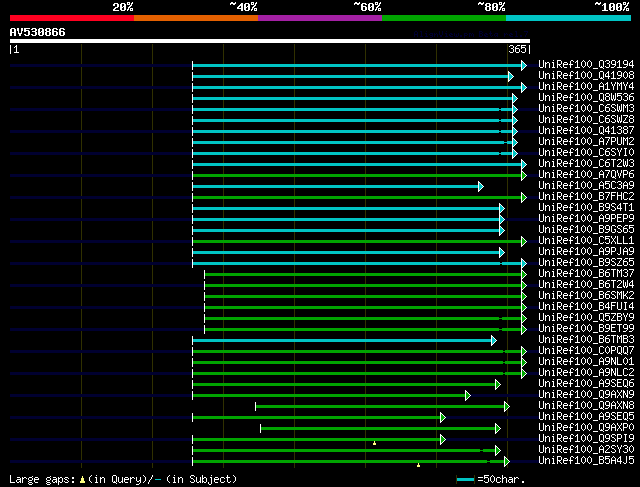The image size is (640, 487).
Task: Select the cyan ~100% identity color band
Action: click(569, 18)
